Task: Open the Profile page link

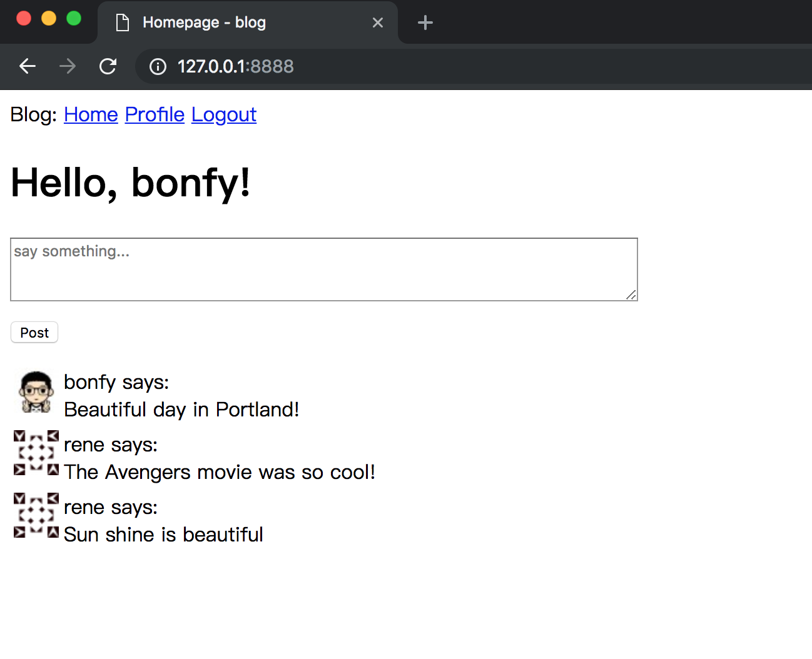Action: tap(155, 114)
